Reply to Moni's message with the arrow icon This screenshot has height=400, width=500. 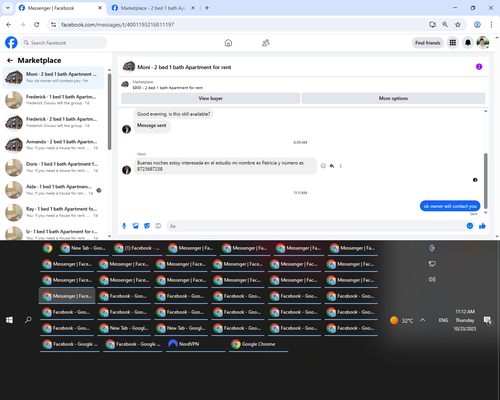tap(332, 166)
